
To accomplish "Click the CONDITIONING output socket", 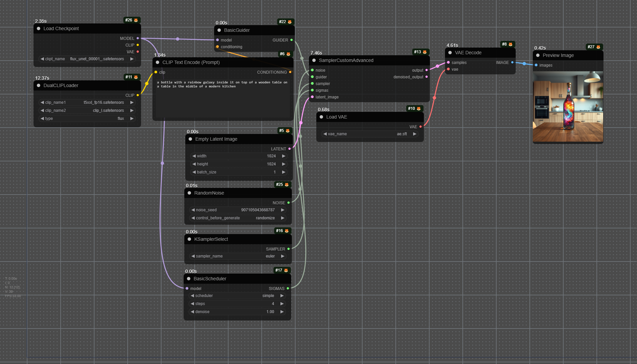I will coord(290,72).
